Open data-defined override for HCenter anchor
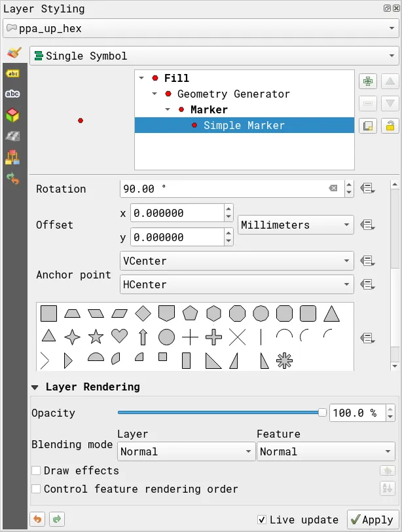This screenshot has height=532, width=402. tap(367, 284)
